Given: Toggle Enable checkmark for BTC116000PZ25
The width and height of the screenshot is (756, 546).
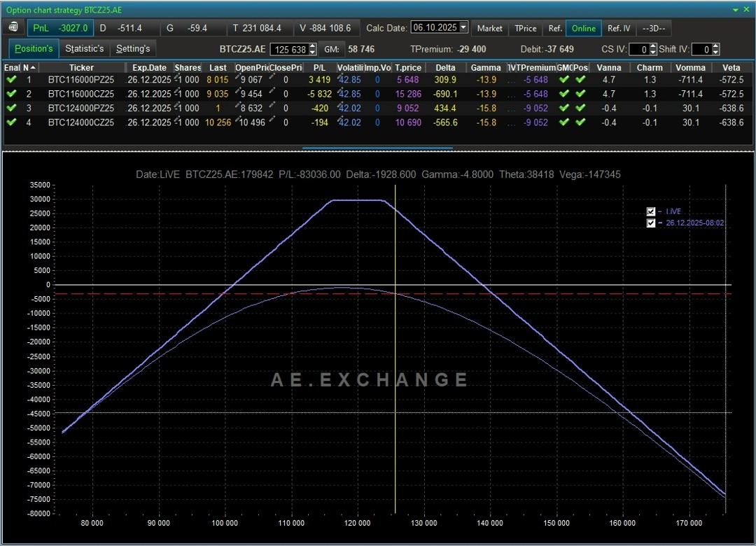Looking at the screenshot, I should click(11, 80).
